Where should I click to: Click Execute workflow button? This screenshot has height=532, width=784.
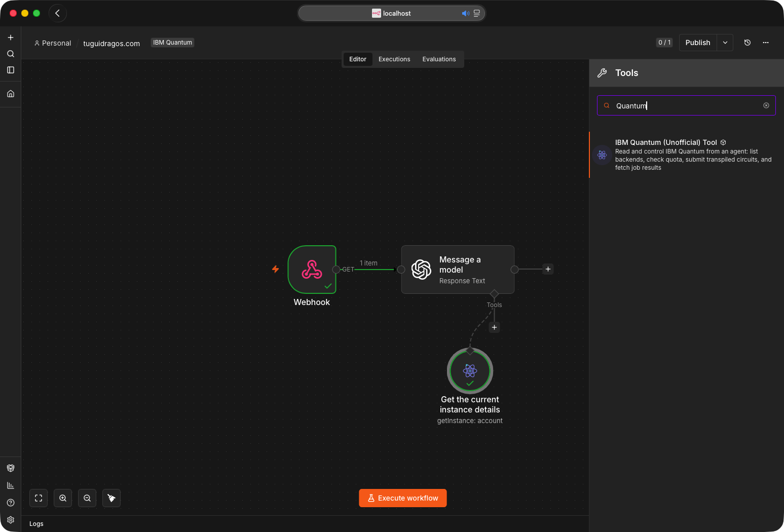click(x=403, y=498)
